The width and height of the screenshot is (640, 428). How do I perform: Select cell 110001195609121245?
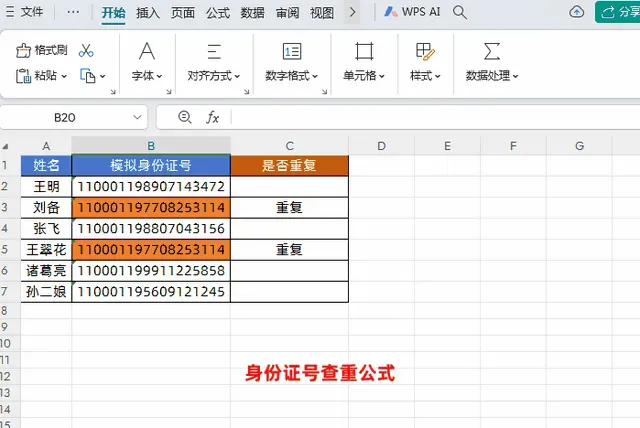pos(151,292)
